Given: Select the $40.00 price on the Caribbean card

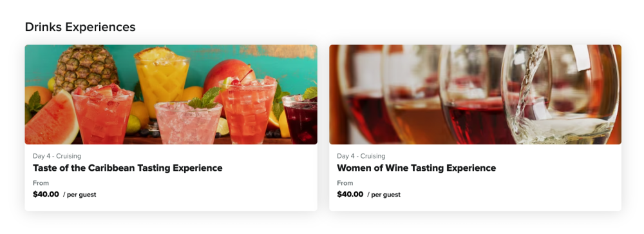Looking at the screenshot, I should click(46, 194).
